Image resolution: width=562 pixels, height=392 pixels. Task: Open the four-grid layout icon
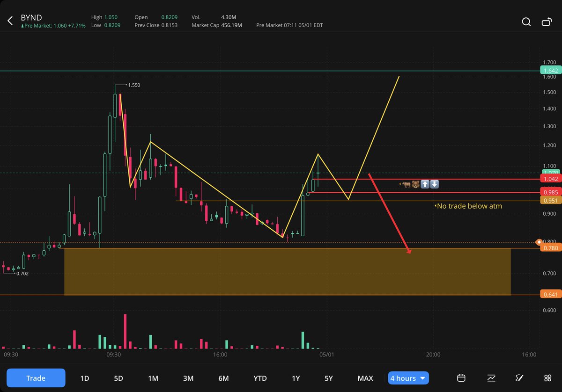click(x=547, y=378)
